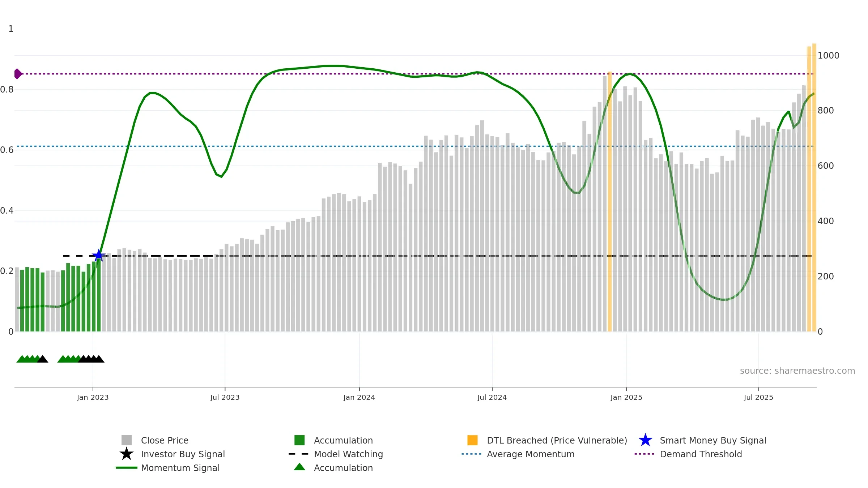This screenshot has width=868, height=488.
Task: Click the green Momentum Signal line icon in the legend
Action: coord(127,468)
